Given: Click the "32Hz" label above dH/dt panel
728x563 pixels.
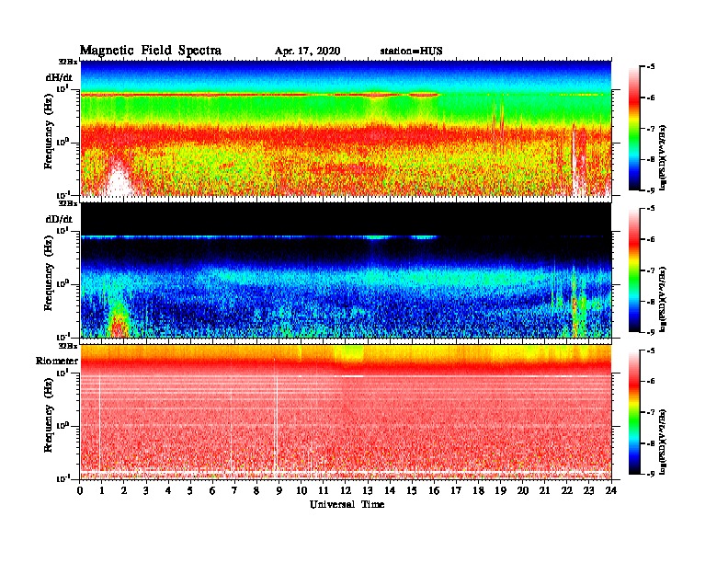Looking at the screenshot, I should click(68, 62).
